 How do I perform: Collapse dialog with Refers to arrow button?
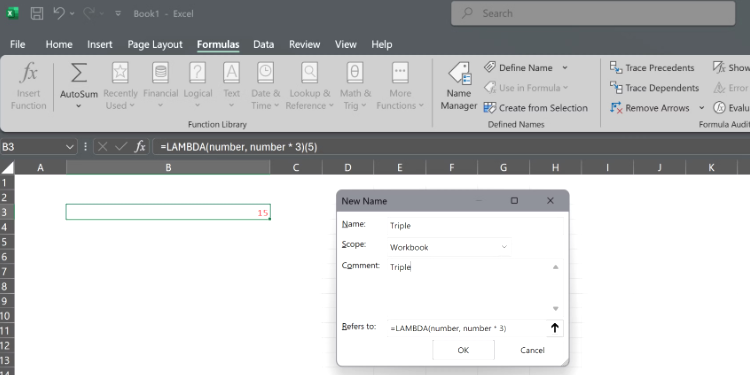coord(555,328)
